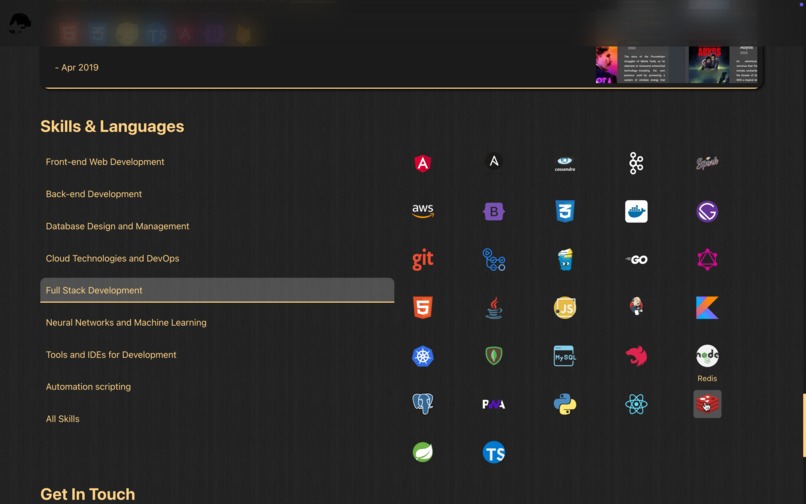Click the Get In Touch heading

pyautogui.click(x=87, y=494)
